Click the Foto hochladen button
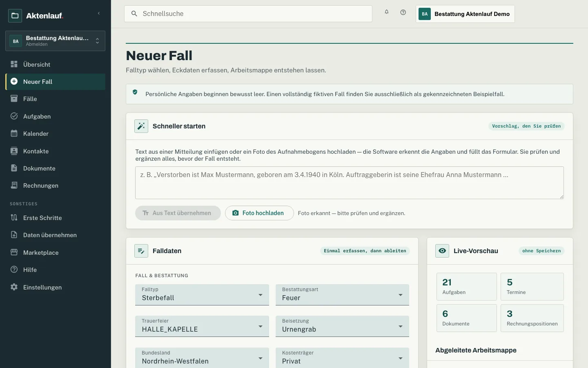 click(259, 213)
